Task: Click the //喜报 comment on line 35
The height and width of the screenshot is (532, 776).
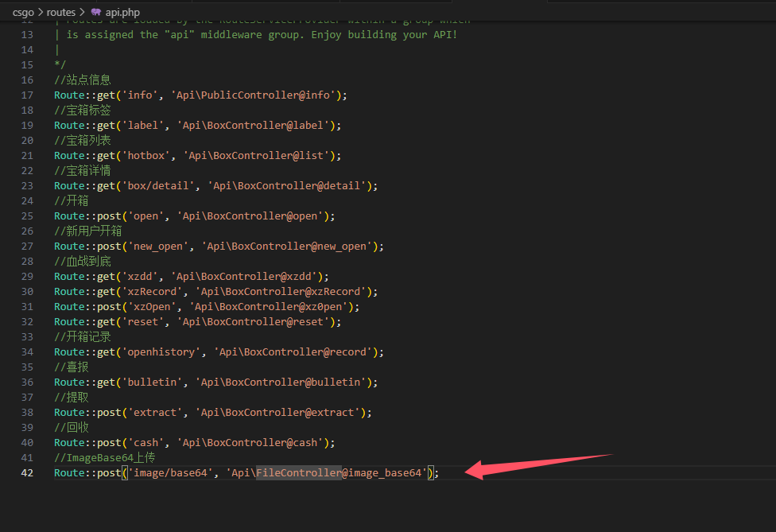Action: 72,367
